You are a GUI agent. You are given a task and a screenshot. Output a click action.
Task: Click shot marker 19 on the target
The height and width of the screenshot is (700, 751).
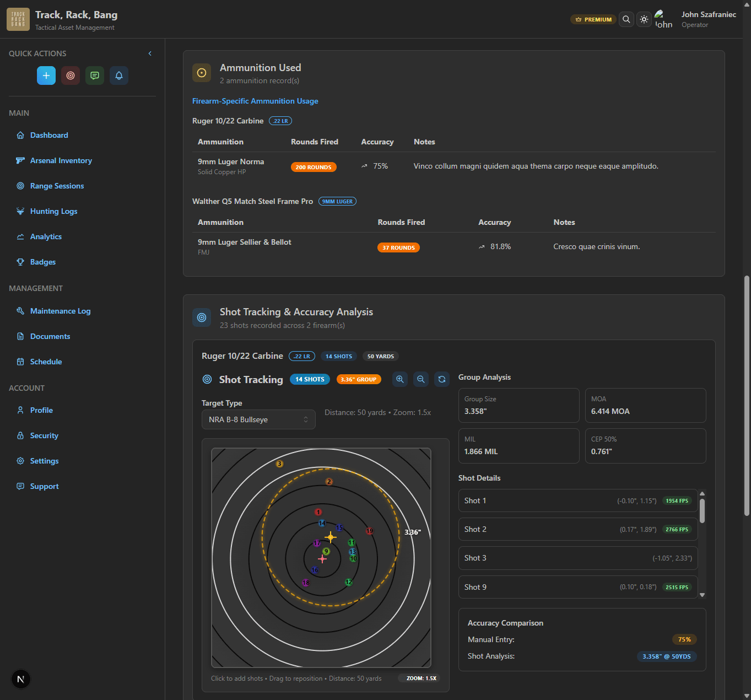point(370,531)
